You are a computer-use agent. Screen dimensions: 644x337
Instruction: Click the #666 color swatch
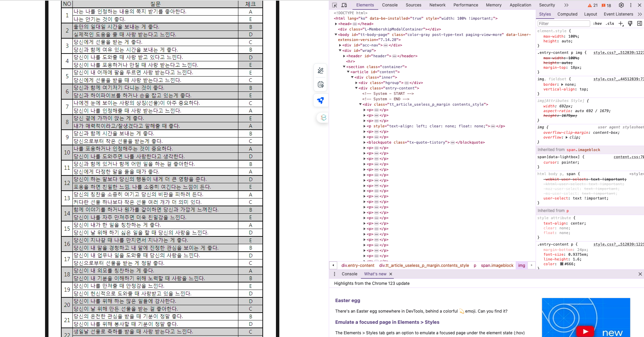(562, 264)
